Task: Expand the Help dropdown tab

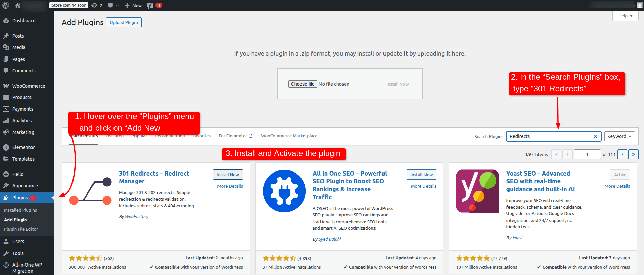Action: coord(625,16)
